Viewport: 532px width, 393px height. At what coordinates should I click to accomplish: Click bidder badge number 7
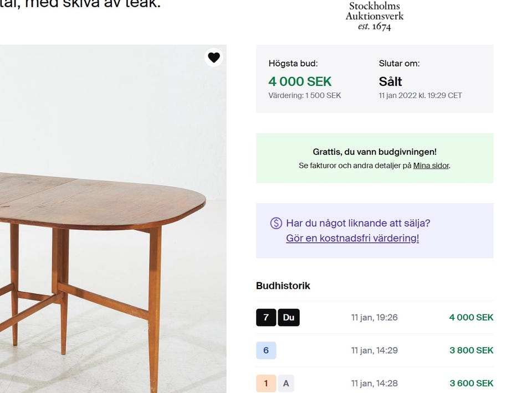point(266,317)
